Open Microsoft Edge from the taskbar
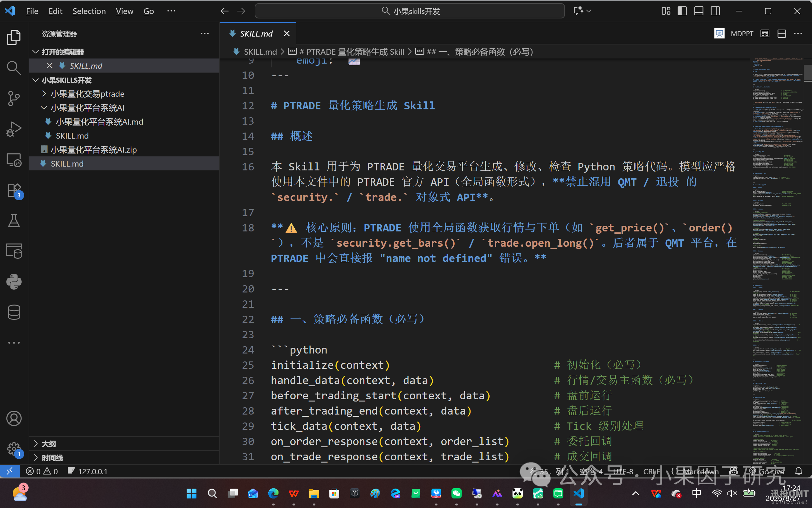 [273, 494]
